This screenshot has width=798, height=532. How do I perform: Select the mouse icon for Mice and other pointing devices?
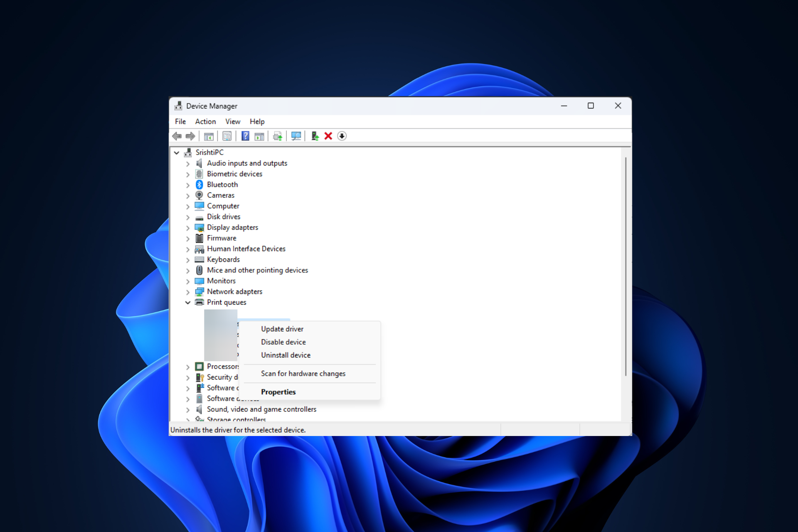pos(199,270)
